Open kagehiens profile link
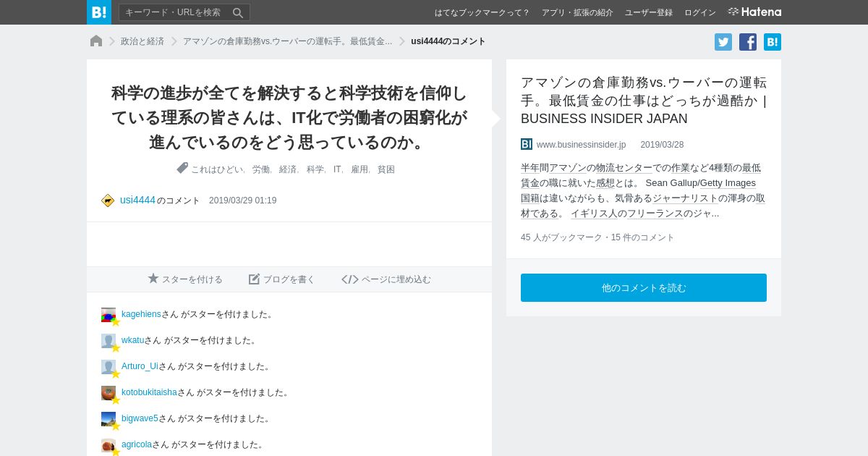Viewport: 868px width, 456px height. point(141,314)
